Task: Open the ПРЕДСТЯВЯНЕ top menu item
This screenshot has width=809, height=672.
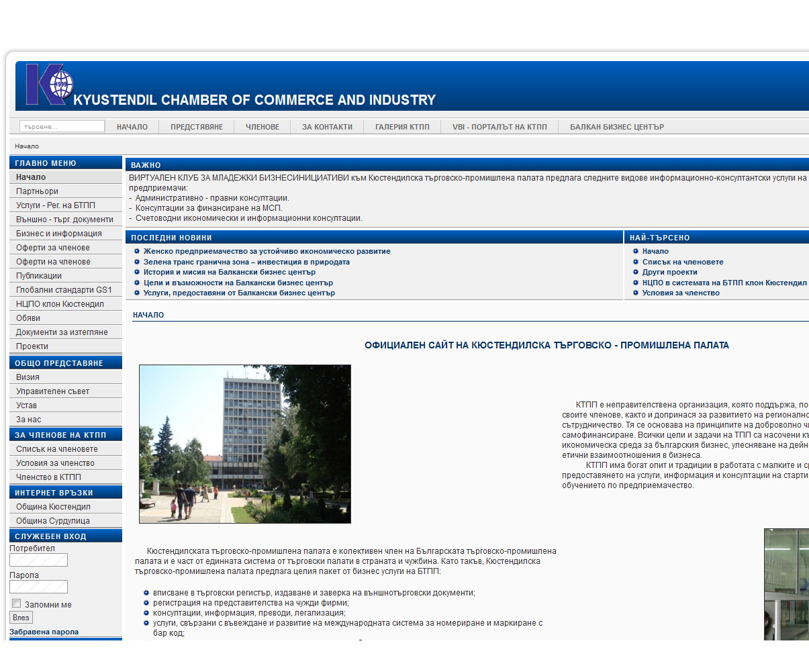Action: [x=197, y=127]
